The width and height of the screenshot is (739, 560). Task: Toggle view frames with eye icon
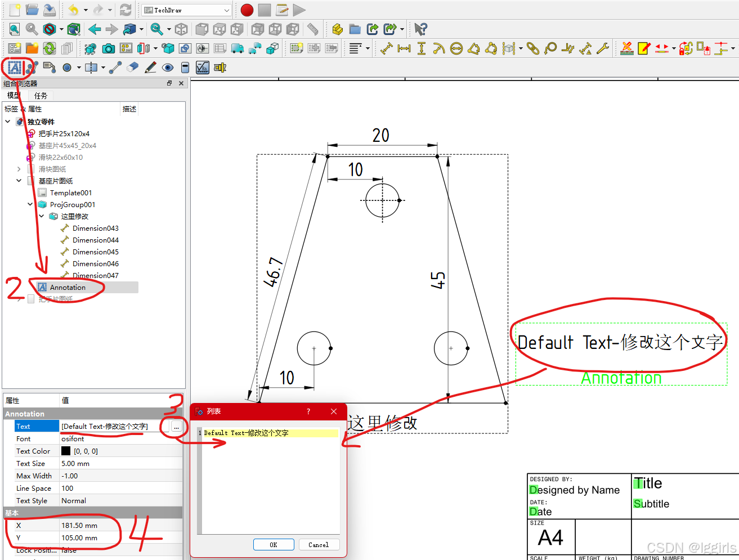pos(168,68)
